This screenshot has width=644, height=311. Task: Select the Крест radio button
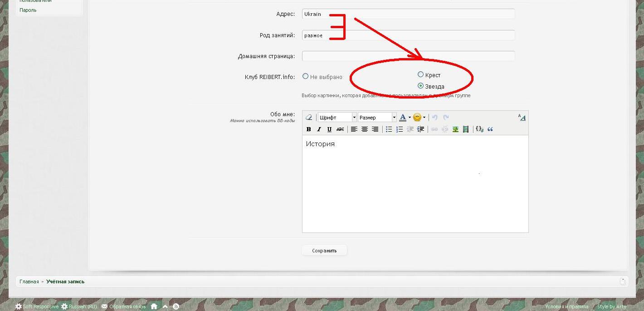(420, 74)
